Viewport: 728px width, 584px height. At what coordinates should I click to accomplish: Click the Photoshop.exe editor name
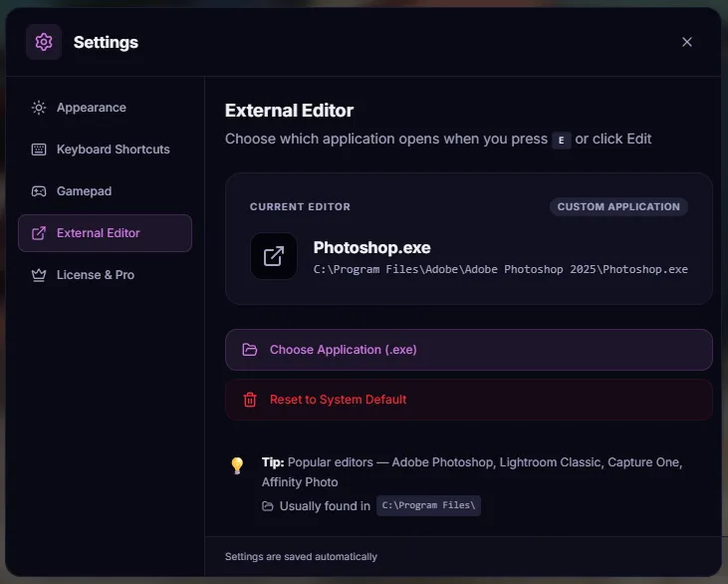(x=371, y=247)
